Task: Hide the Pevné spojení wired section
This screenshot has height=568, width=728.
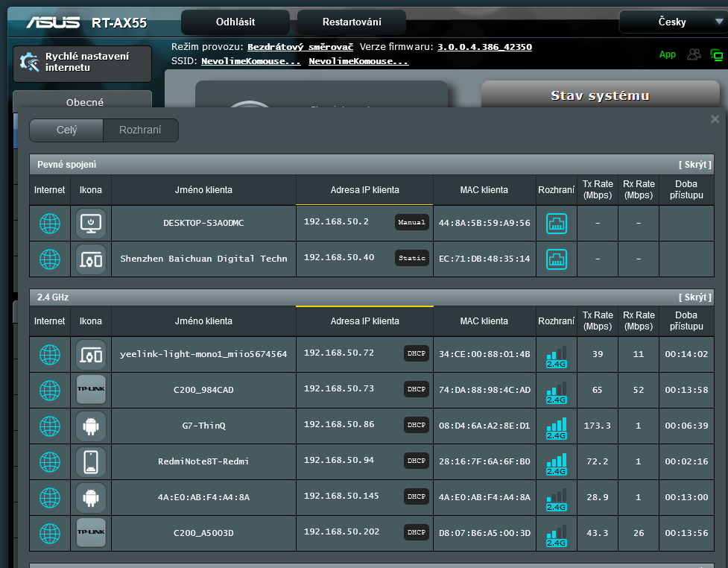Action: click(x=694, y=165)
